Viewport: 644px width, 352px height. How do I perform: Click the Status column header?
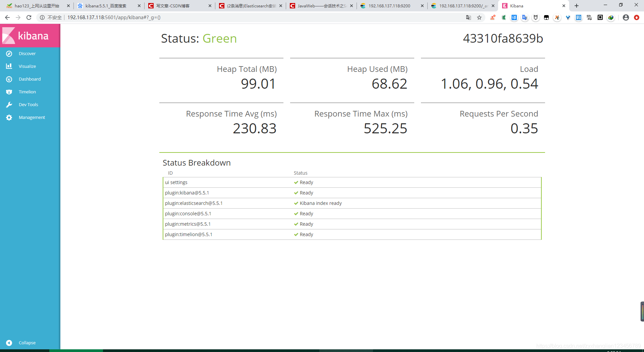click(301, 173)
